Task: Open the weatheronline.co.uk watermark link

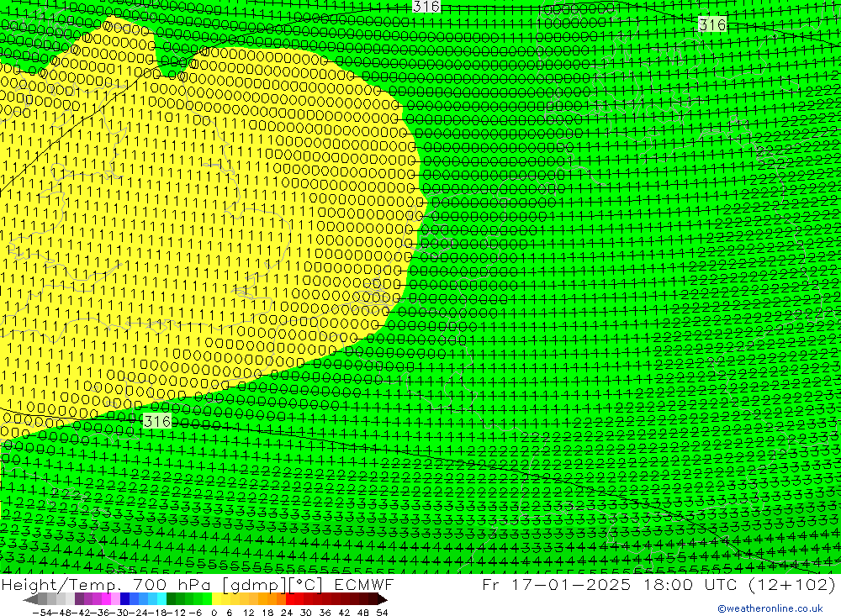Action: [770, 608]
